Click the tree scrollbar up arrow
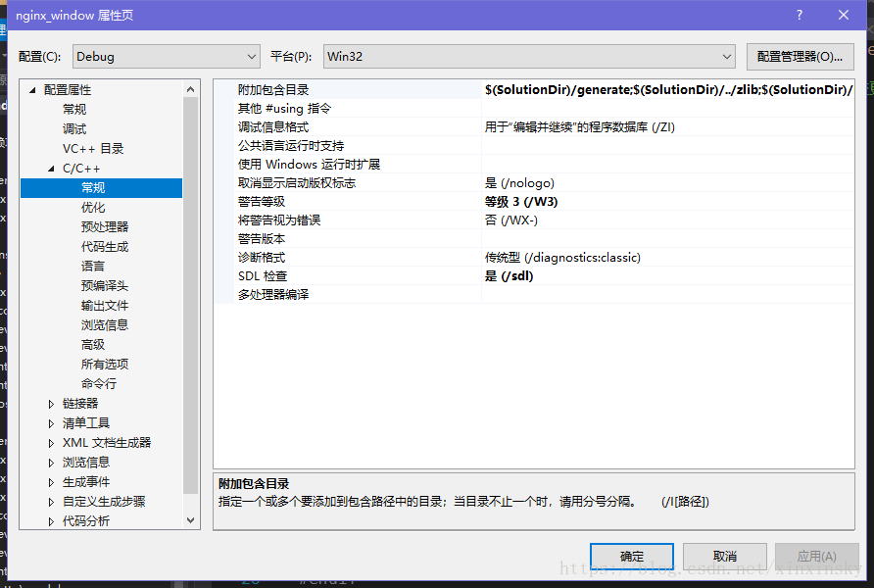The width and height of the screenshot is (874, 588). point(191,89)
